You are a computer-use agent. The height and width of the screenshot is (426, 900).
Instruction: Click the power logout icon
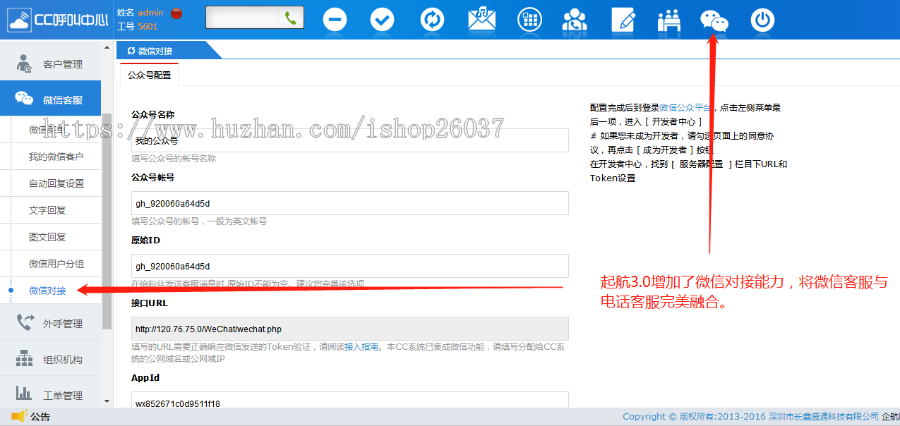coord(762,20)
